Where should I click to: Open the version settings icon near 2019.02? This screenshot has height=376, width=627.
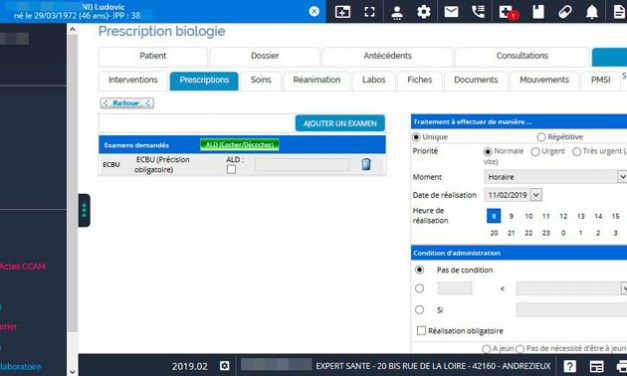click(x=225, y=366)
